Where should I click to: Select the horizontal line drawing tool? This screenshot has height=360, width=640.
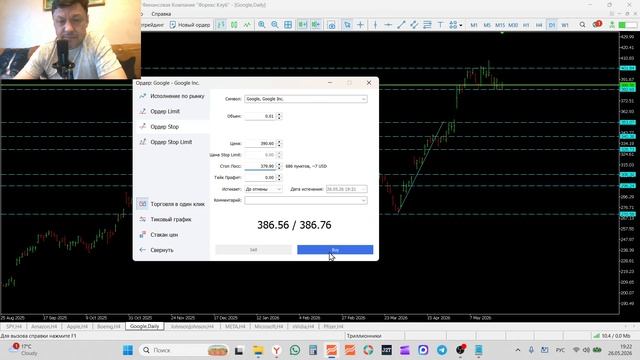(388, 25)
